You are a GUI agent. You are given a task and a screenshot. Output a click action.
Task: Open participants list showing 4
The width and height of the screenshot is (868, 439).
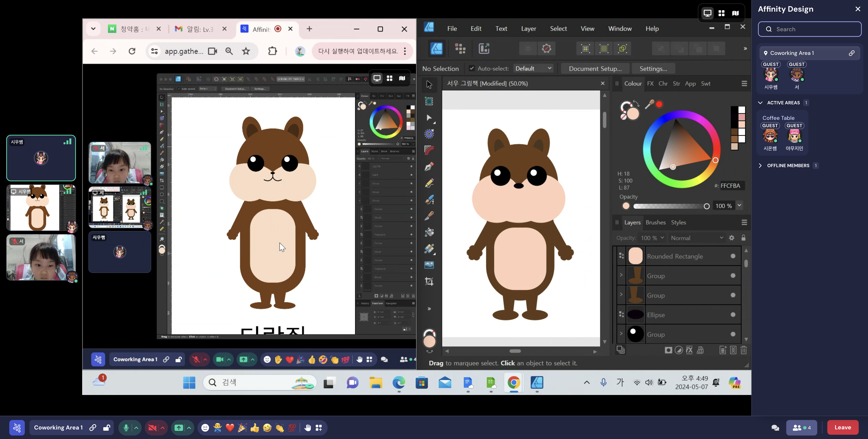coord(801,428)
